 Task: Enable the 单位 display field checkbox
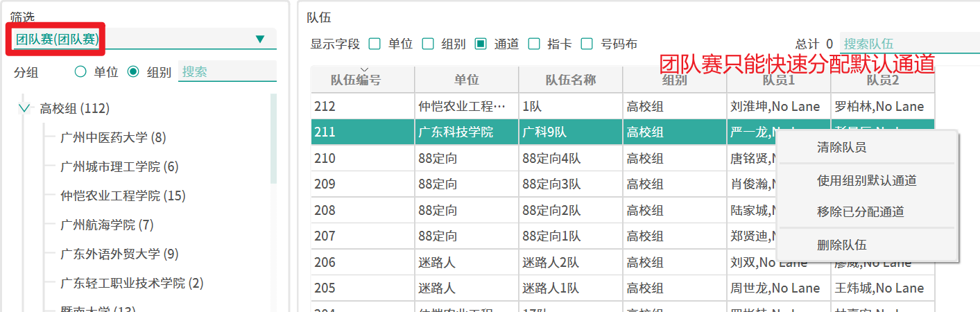point(375,44)
